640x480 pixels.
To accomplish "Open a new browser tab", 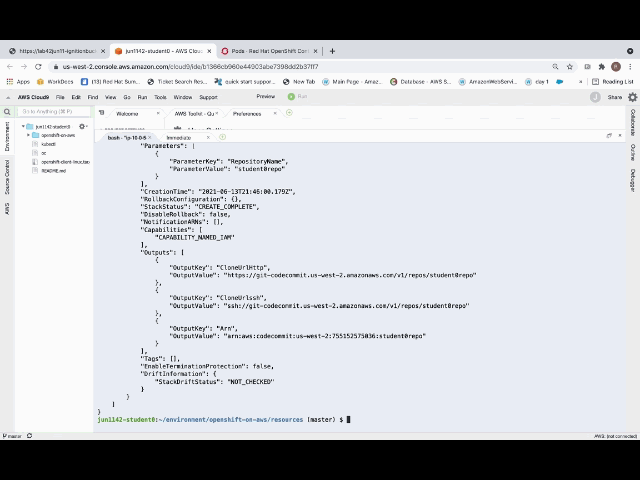I will pos(332,51).
